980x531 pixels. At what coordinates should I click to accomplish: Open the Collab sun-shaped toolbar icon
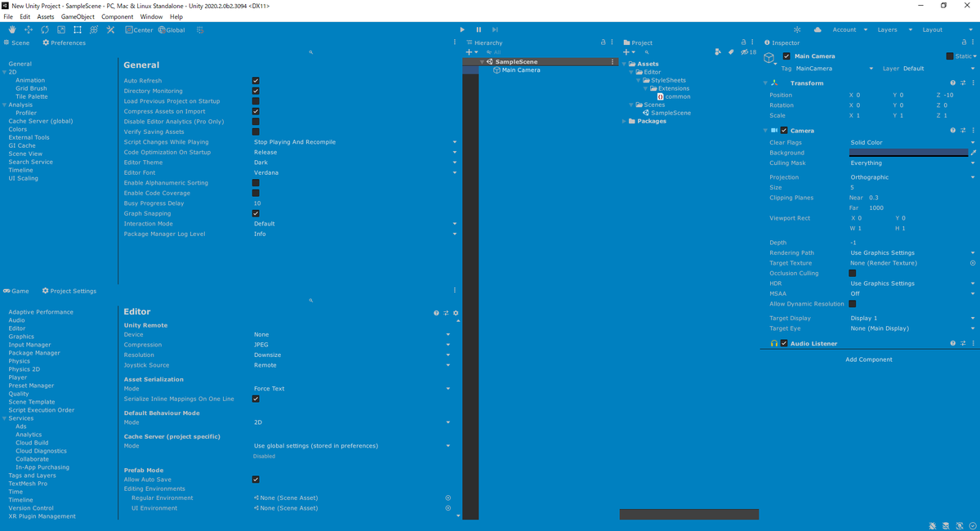tap(797, 29)
